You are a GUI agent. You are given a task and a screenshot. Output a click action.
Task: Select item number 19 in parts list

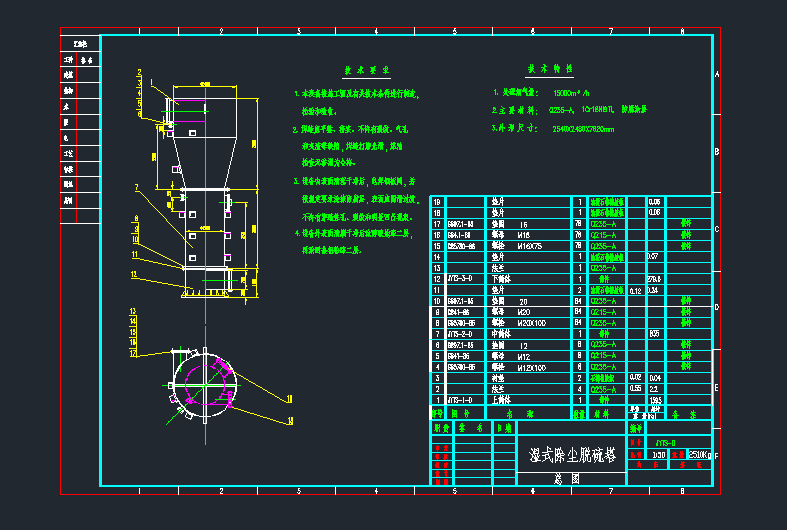tap(436, 202)
